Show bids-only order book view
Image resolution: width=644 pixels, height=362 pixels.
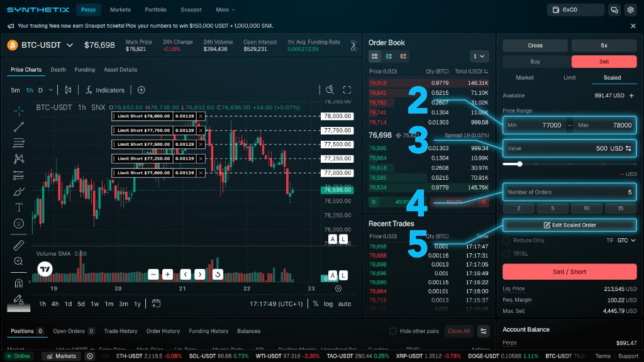pyautogui.click(x=389, y=56)
